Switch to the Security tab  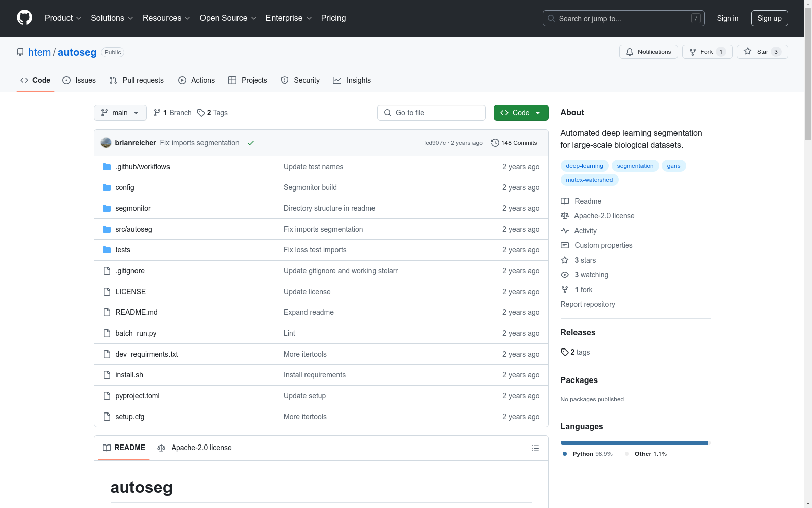[300, 80]
